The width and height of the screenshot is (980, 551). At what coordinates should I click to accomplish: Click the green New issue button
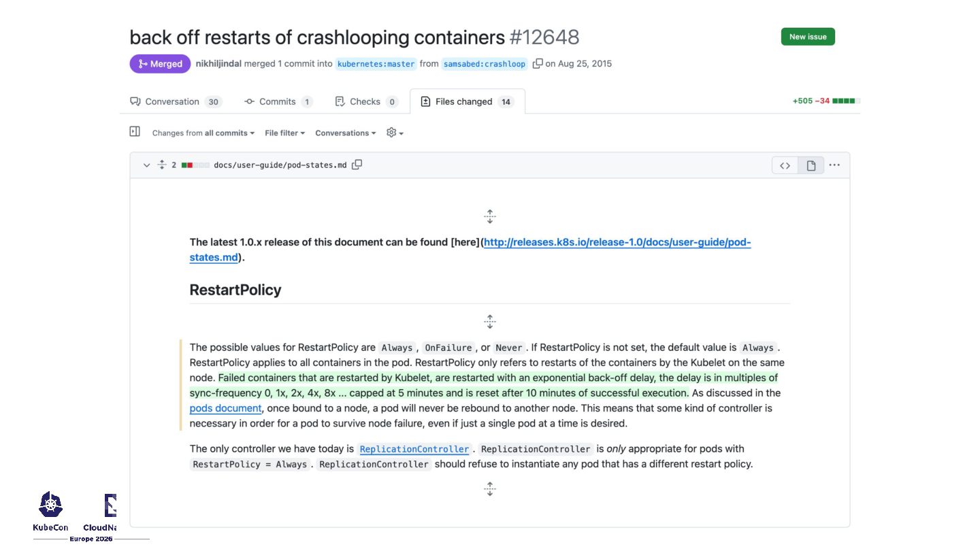coord(808,37)
